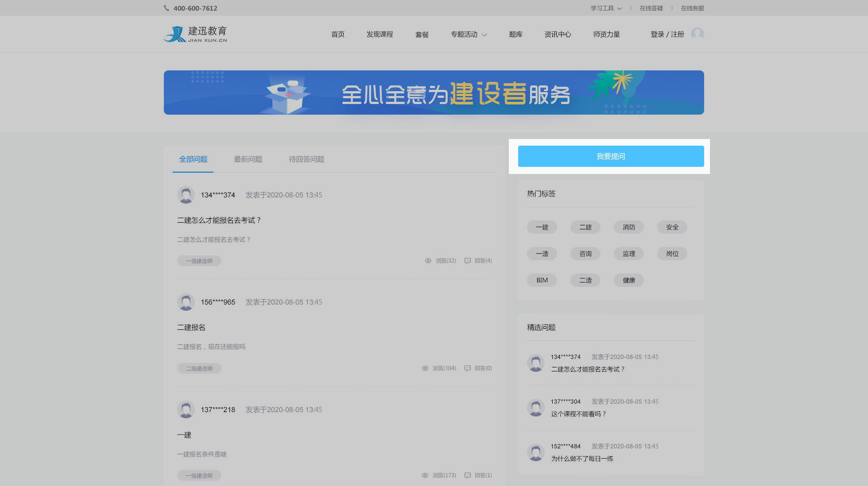
Task: Select the 咨询 hot tag
Action: coord(585,254)
